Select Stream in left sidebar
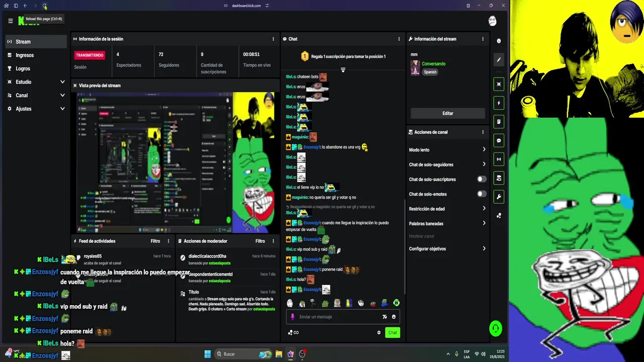 [36, 42]
